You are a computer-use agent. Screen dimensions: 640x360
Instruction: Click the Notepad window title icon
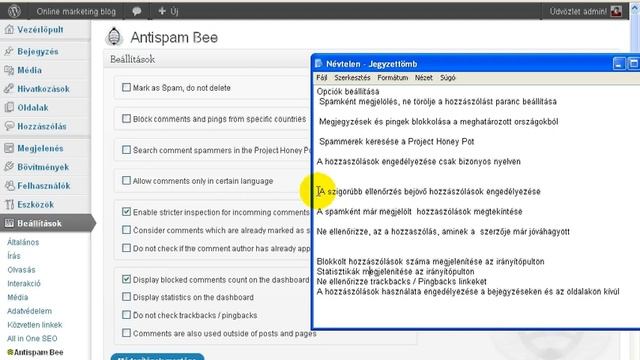click(x=319, y=64)
